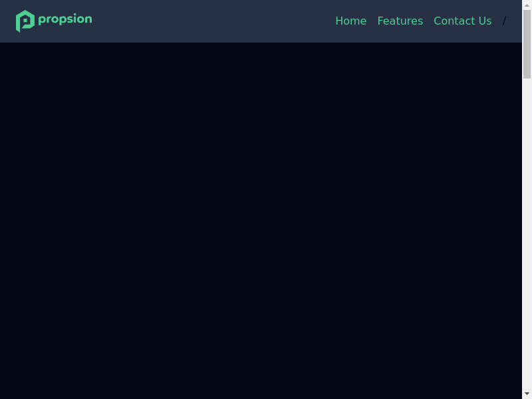
Task: Click the propsion wordmark text
Action: coord(65,19)
